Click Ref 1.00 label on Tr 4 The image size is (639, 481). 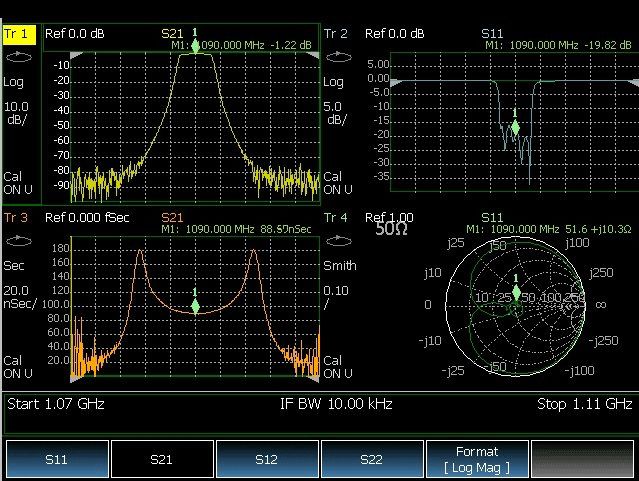click(389, 217)
